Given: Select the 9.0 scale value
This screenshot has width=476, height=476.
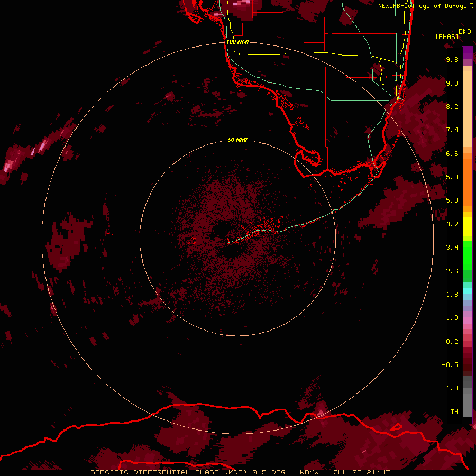Looking at the screenshot, I should pyautogui.click(x=452, y=83).
